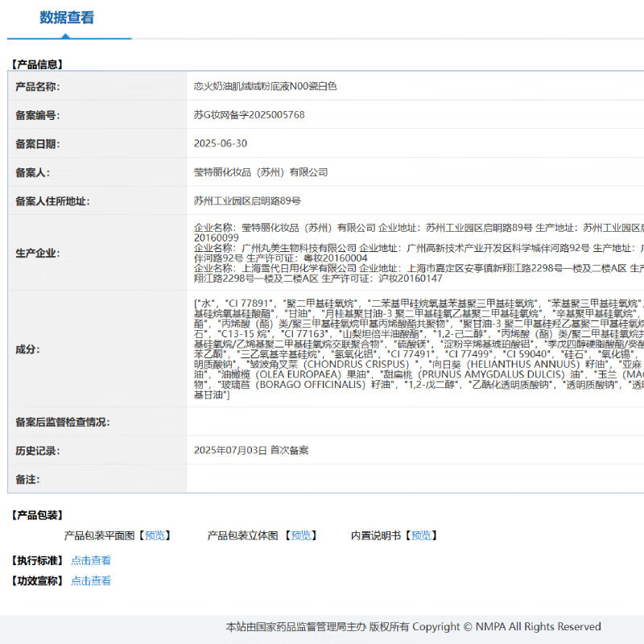The image size is (644, 644).
Task: Click the filing date 2025-06-30
Action: coord(221,143)
